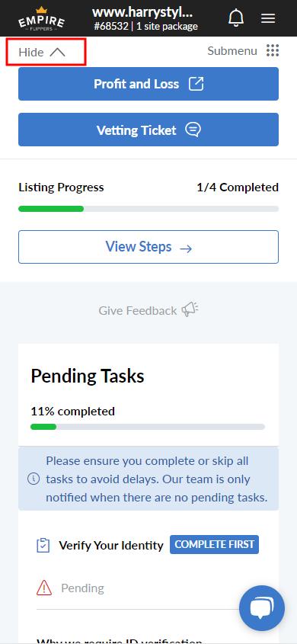Click the info icon in the notice banner
297x644 pixels.
click(34, 479)
